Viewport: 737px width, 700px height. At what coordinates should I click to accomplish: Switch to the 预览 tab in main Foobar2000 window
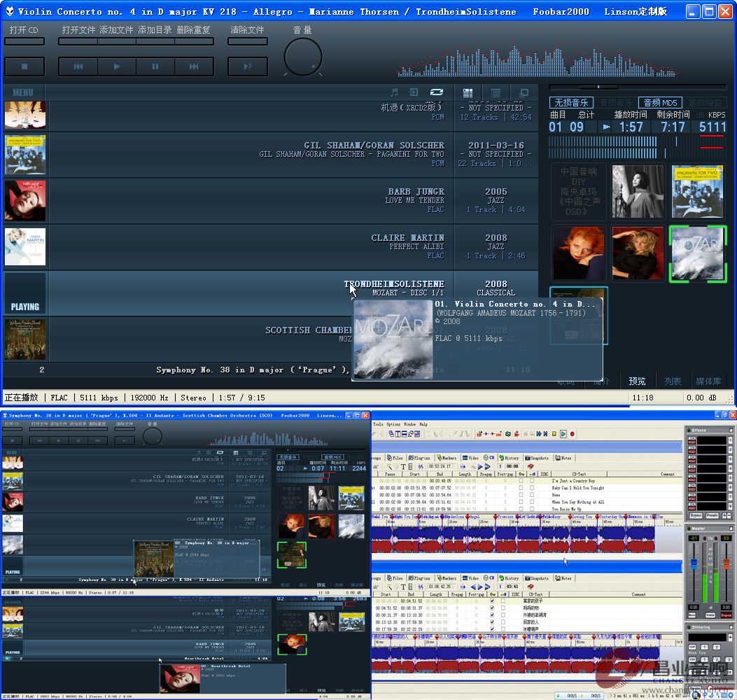(x=637, y=381)
